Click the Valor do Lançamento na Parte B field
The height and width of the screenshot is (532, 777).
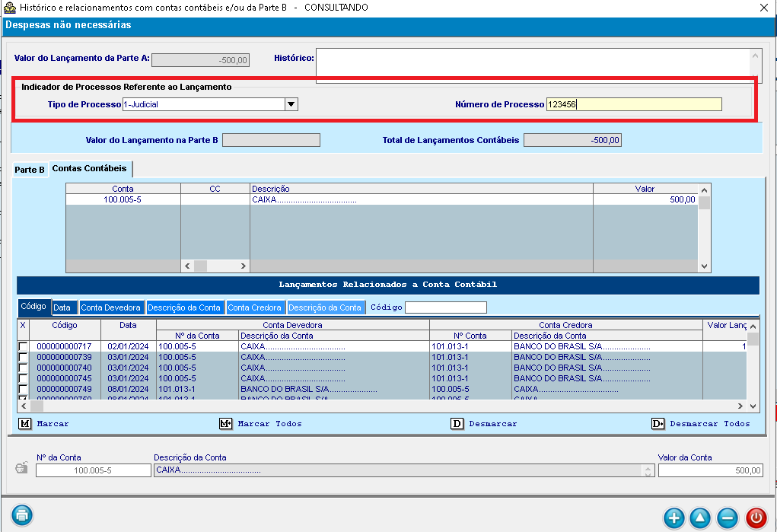(x=271, y=140)
